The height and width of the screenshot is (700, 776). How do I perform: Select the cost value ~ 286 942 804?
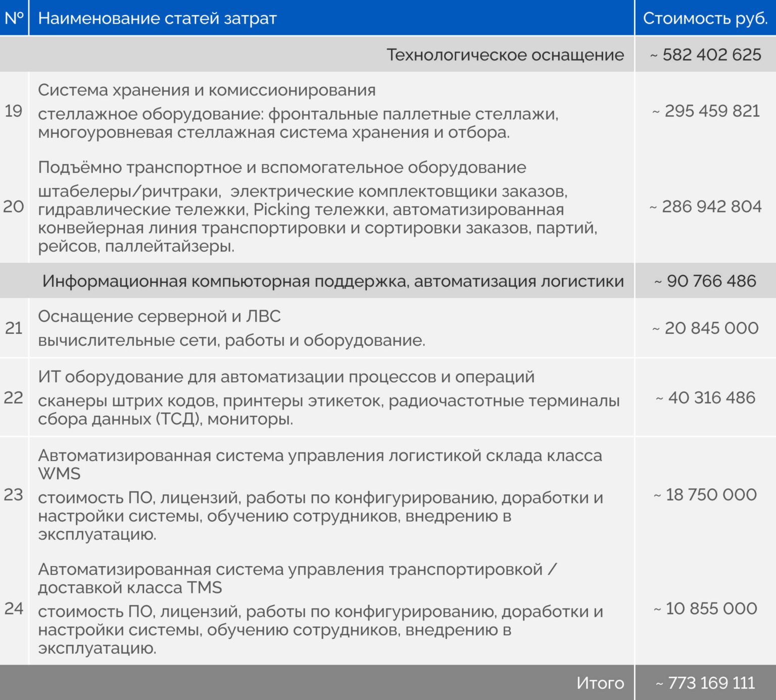point(705,206)
